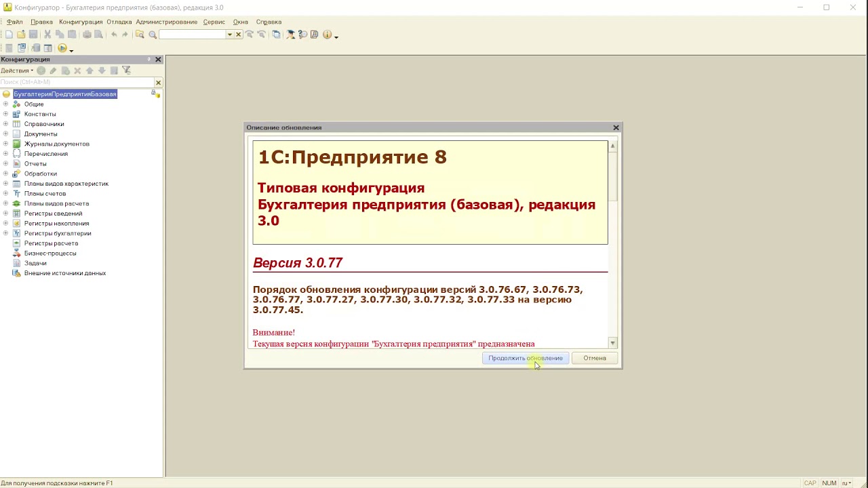Open the Syntax assistant icon
This screenshot has height=488, width=868.
(x=290, y=35)
